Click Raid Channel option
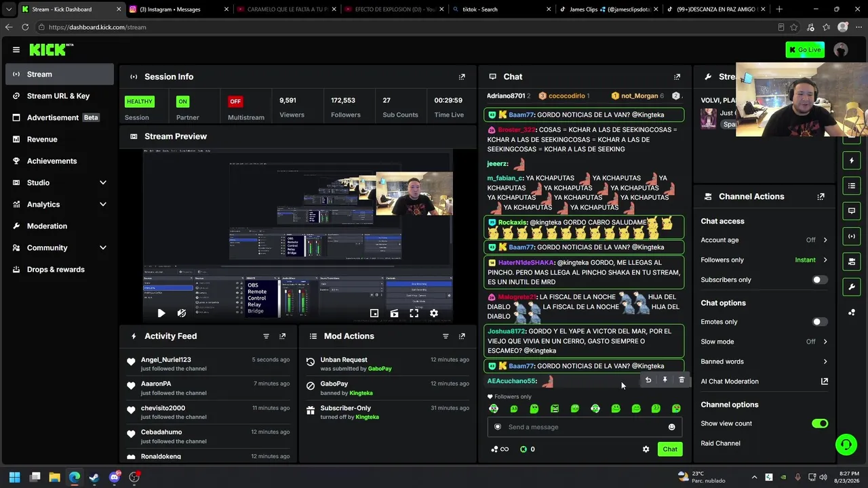This screenshot has width=868, height=488. (x=720, y=443)
